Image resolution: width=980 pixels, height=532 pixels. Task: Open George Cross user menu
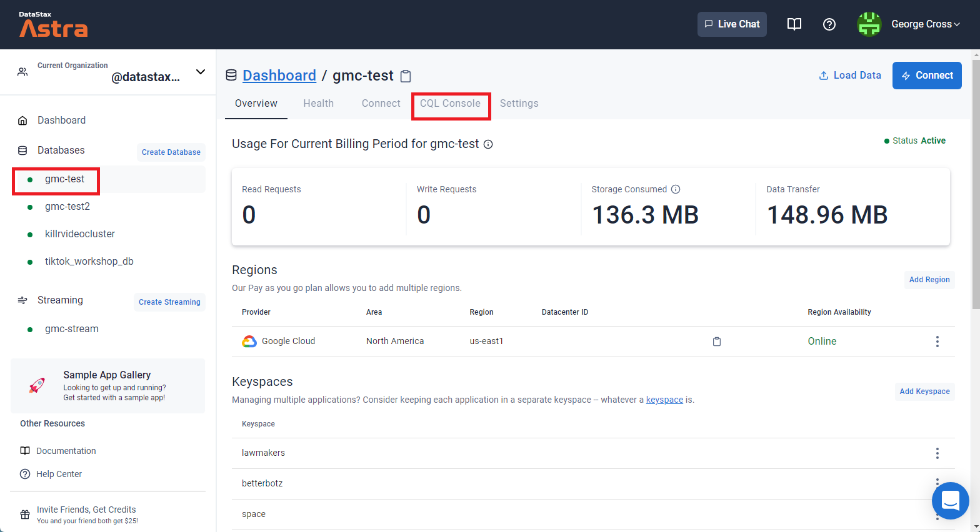click(x=925, y=24)
